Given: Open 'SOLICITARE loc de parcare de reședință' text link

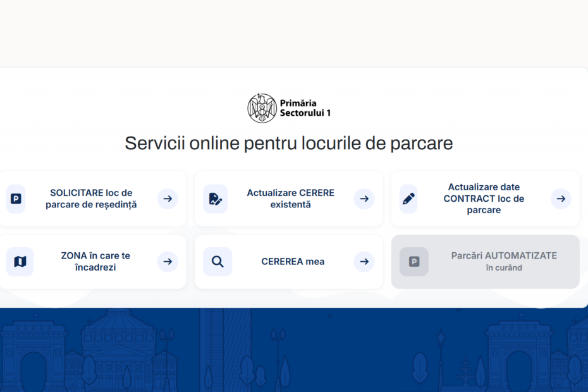Looking at the screenshot, I should click(91, 199).
